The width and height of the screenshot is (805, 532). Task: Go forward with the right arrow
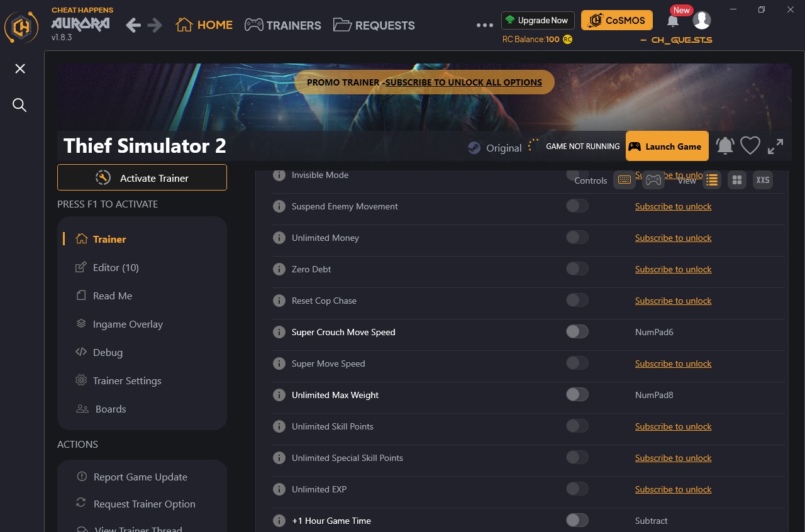(154, 25)
